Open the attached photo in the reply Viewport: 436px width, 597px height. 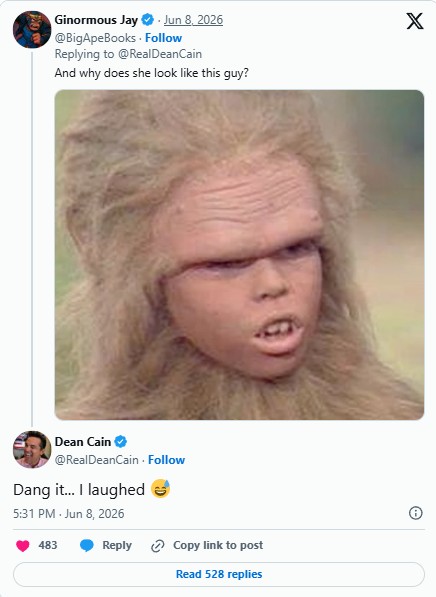(x=239, y=255)
